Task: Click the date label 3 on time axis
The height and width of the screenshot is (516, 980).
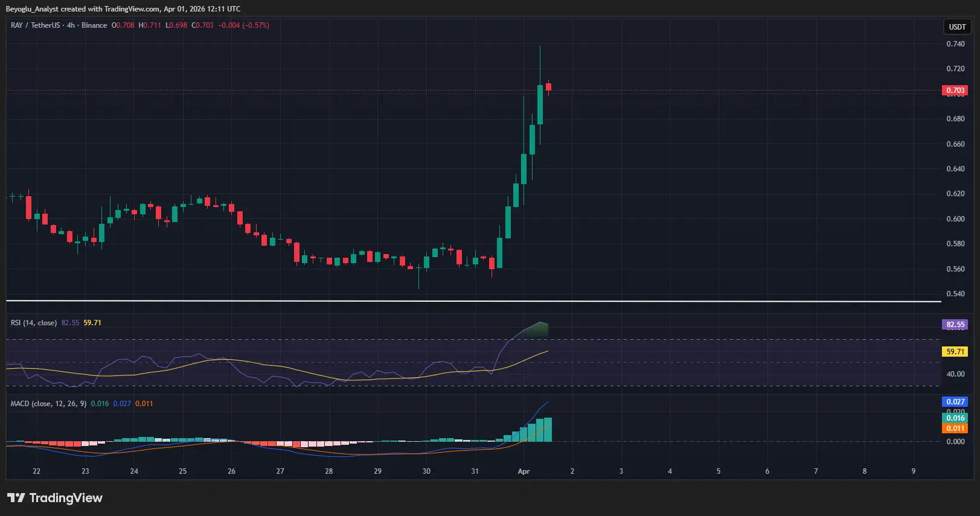Action: (x=621, y=471)
